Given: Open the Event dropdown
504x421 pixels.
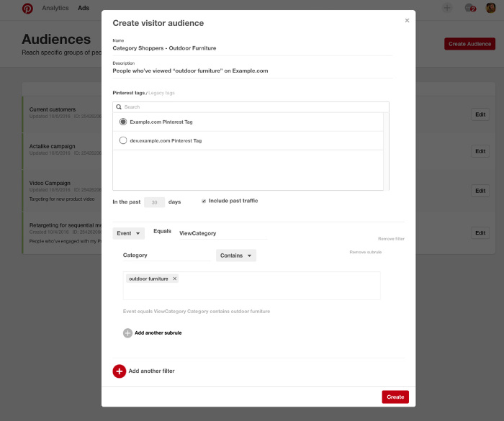Looking at the screenshot, I should pyautogui.click(x=128, y=233).
